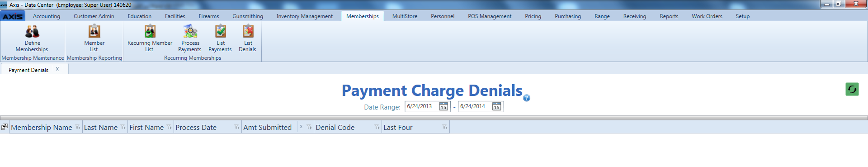Restore the Axis window size
Image resolution: width=868 pixels, height=167 pixels.
tap(839, 4)
